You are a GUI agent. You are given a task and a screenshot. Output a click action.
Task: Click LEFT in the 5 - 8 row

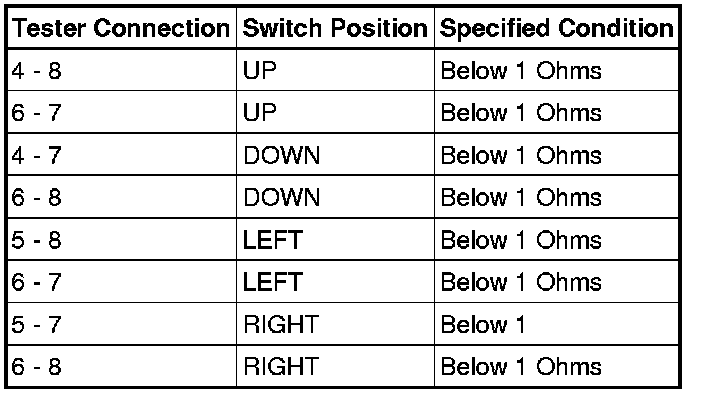pos(273,240)
